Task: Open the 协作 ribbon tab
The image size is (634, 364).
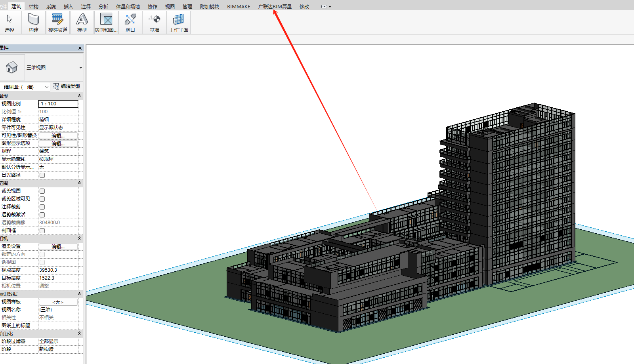Action: 153,7
